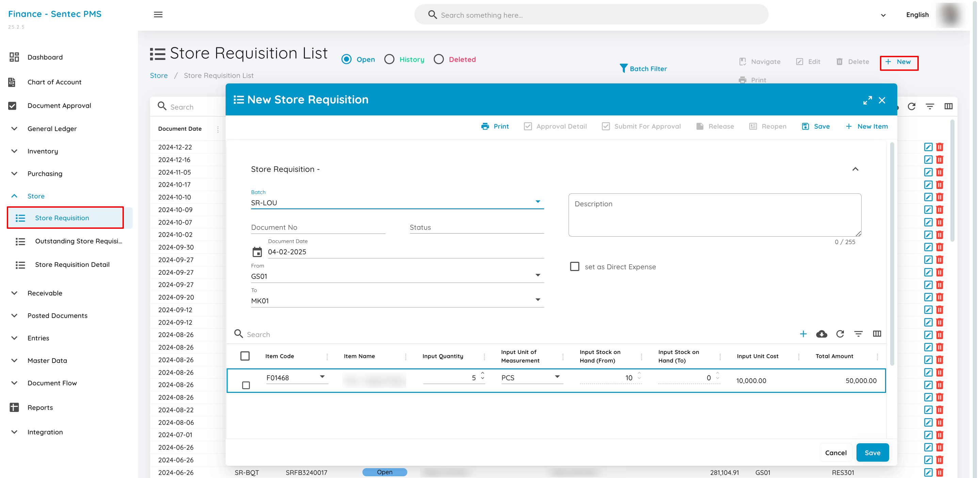The width and height of the screenshot is (980, 478).
Task: Click Save in the dialog toolbar
Action: pos(816,126)
